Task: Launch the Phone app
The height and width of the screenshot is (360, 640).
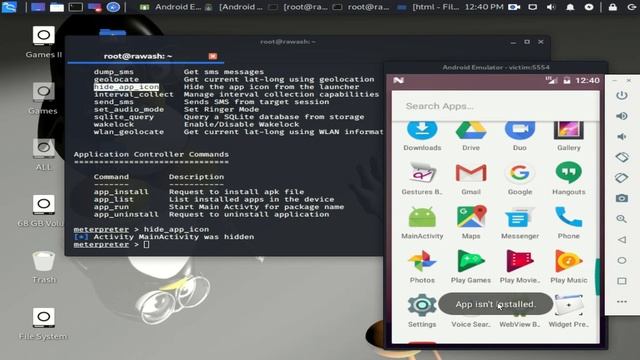Action: tap(569, 223)
